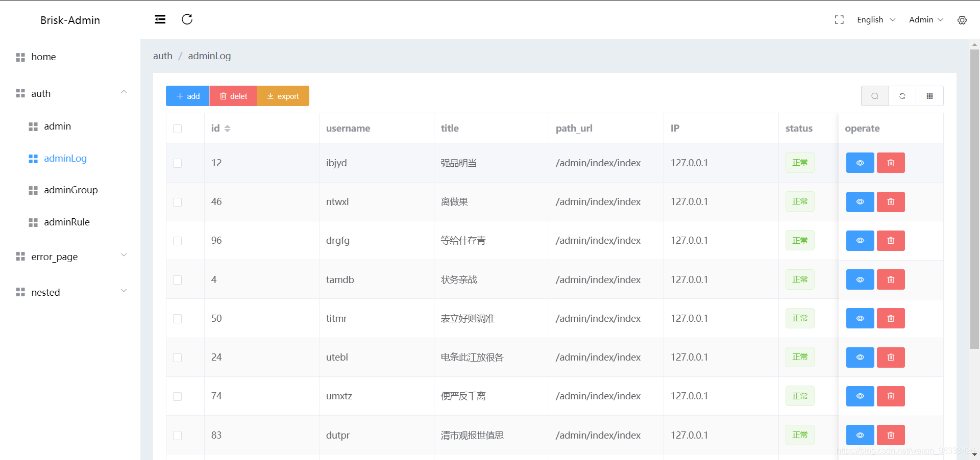View log entry for drgfg
This screenshot has width=980, height=460.
[x=860, y=241]
